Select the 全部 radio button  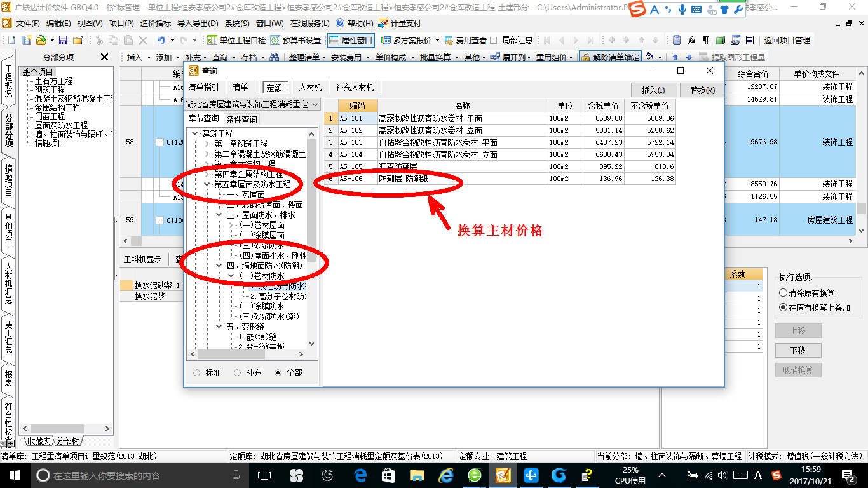pos(278,372)
